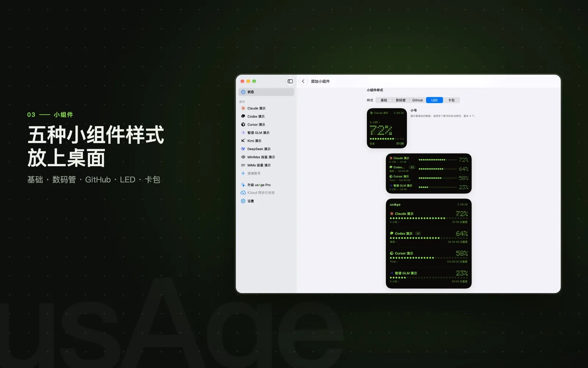Viewport: 588px width, 368px height.
Task: Click the Claude starburst icon in the sidebar
Action: 243,108
